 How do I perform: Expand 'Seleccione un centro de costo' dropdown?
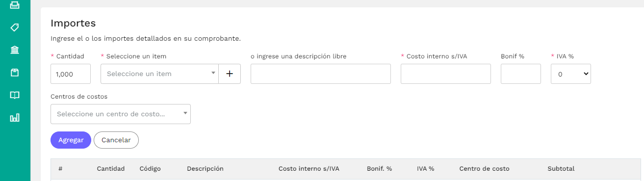click(121, 114)
